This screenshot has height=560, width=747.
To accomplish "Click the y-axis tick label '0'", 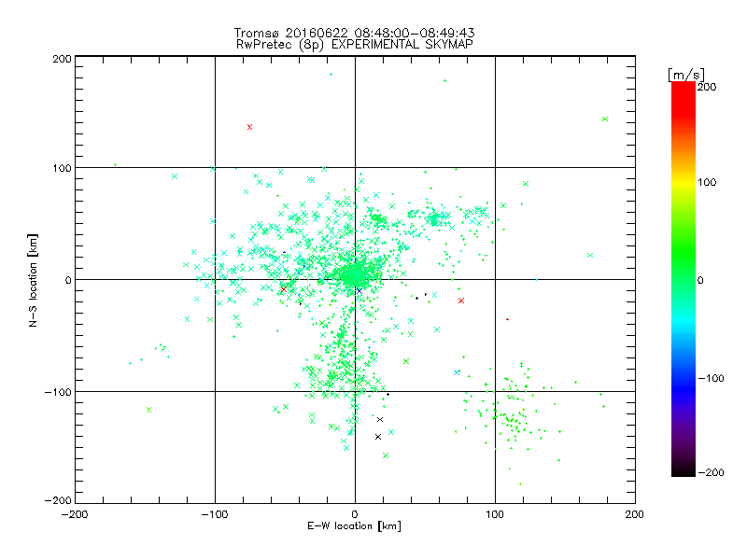I will [68, 280].
